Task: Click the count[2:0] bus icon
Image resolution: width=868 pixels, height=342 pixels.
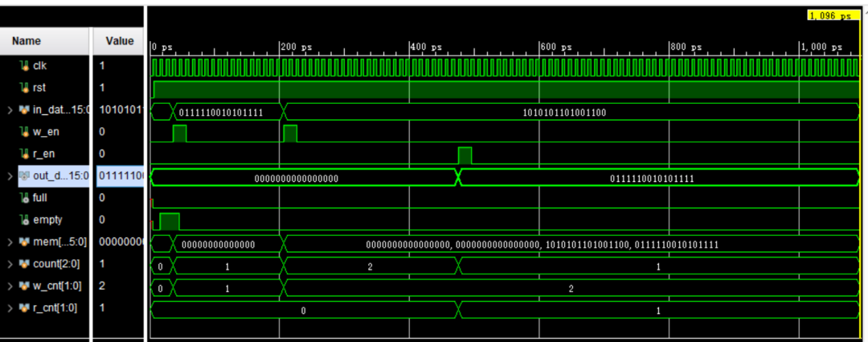Action: click(24, 263)
